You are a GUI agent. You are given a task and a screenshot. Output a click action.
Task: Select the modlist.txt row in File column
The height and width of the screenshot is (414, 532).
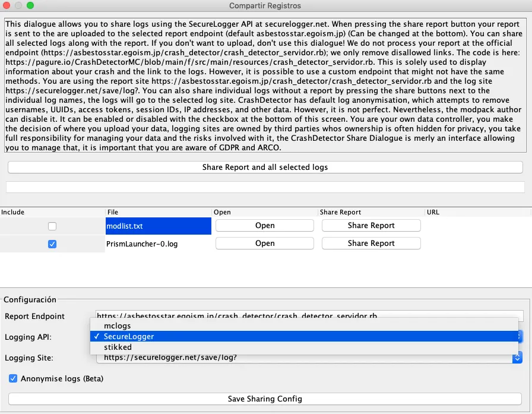158,226
